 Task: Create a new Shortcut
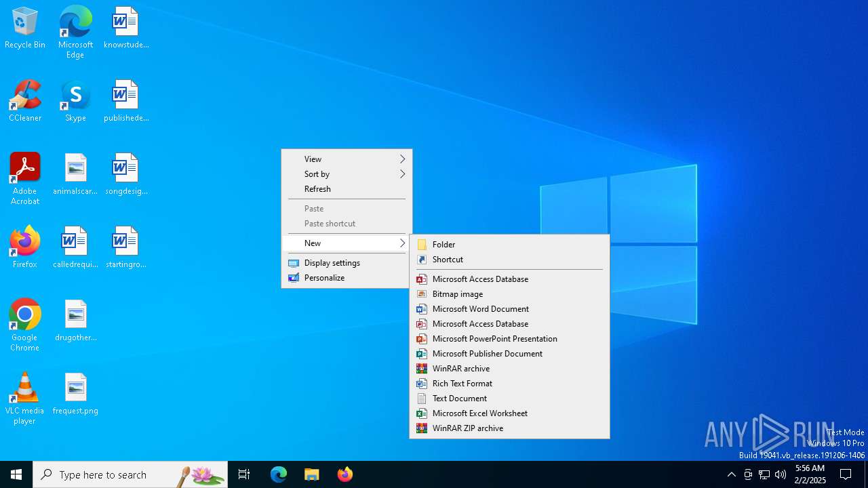[x=509, y=260]
